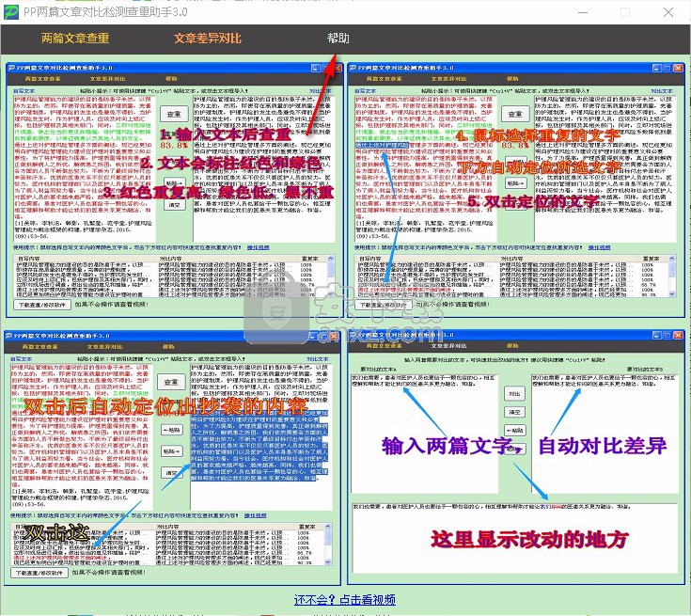Screen dimensions: 691x616
Task: Close the PP两篇文章对比检测查重助手 window
Action: pyautogui.click(x=668, y=12)
